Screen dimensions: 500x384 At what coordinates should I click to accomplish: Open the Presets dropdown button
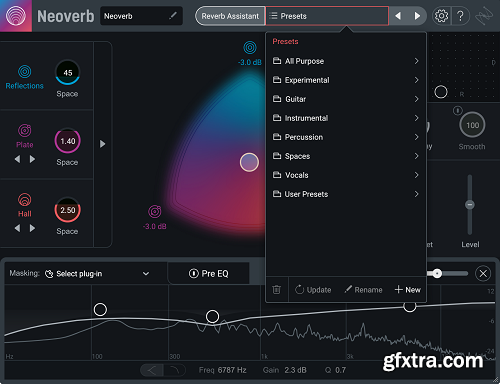tap(327, 16)
